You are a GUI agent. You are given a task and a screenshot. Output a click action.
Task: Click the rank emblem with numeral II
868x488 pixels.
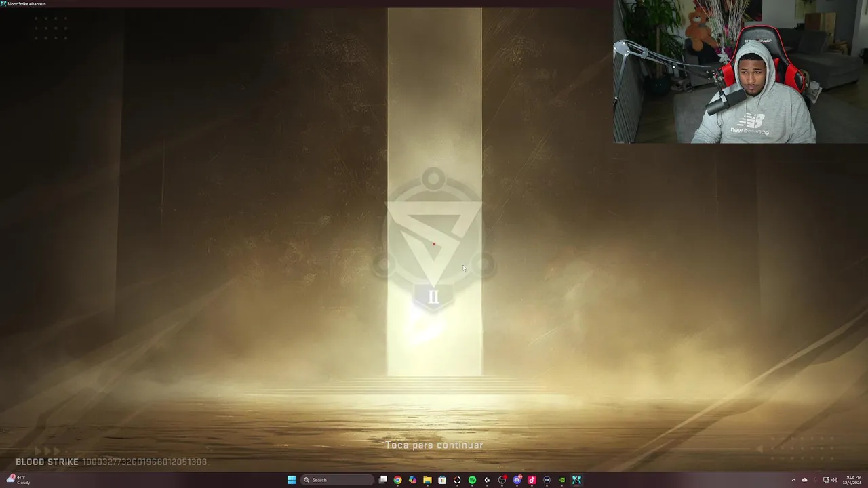tap(433, 240)
